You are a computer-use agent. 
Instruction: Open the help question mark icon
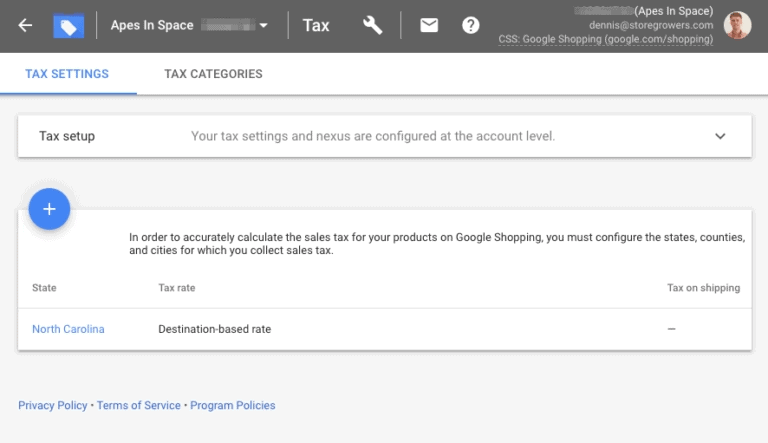(471, 25)
